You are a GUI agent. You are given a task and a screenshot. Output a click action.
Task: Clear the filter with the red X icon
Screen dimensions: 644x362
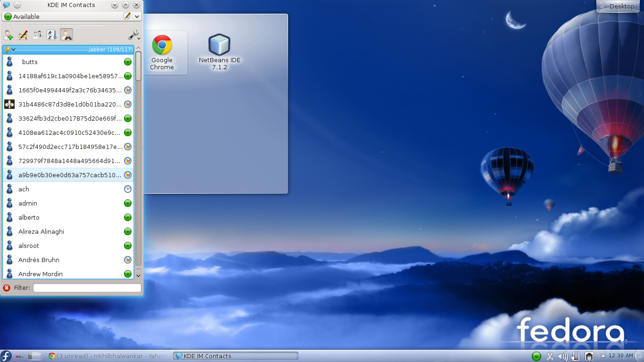[7, 288]
